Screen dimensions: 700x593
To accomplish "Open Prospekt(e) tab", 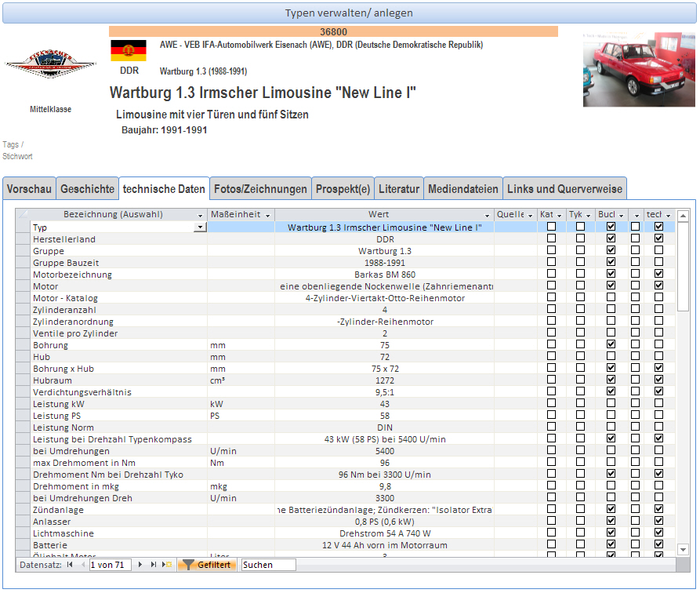I will coord(343,189).
